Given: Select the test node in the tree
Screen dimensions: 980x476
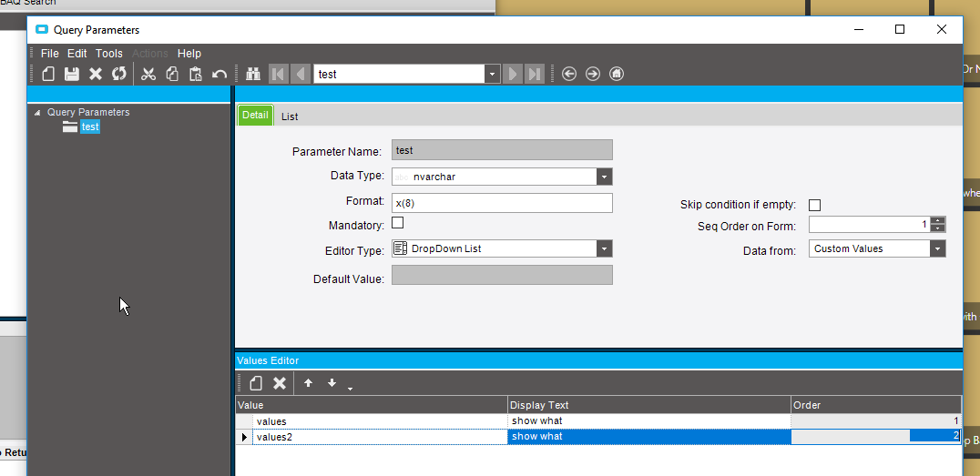Looking at the screenshot, I should click(90, 127).
